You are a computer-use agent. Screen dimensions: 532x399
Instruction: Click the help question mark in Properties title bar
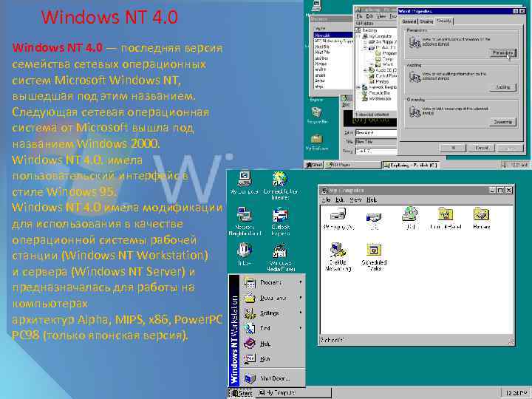[516, 11]
